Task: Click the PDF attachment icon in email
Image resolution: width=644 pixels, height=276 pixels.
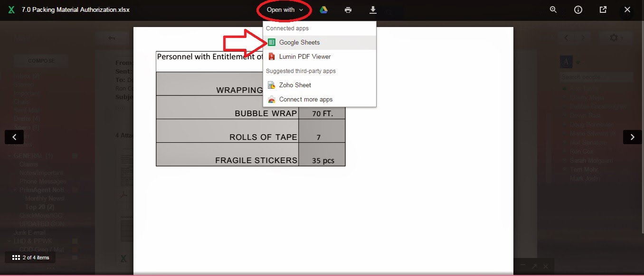Action: tap(123, 194)
